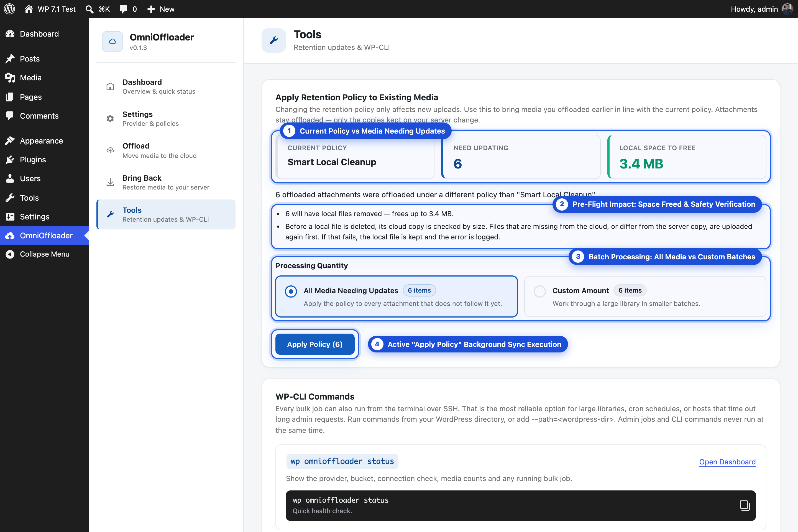Open plugin Settings Provider & policies gear
Screen dimensions: 798x532
[x=110, y=118]
